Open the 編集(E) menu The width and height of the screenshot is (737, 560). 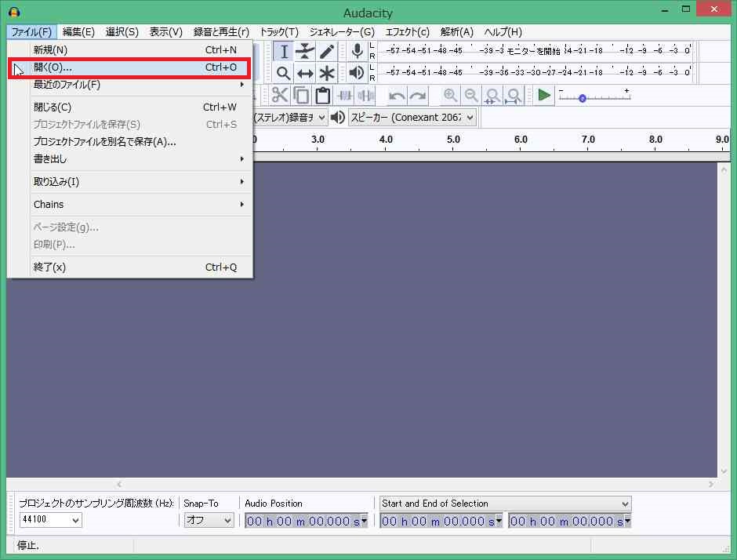pos(78,32)
